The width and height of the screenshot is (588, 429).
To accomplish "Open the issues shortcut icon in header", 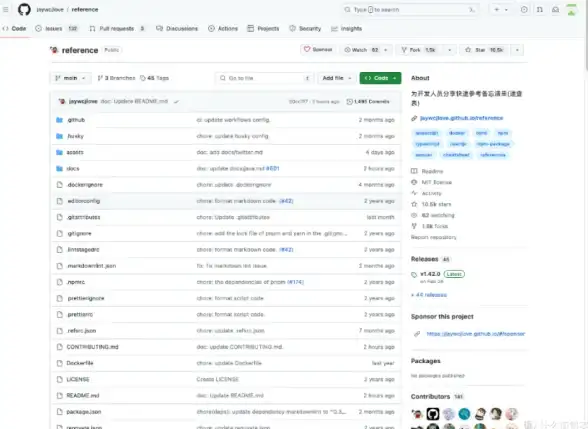I will (524, 9).
